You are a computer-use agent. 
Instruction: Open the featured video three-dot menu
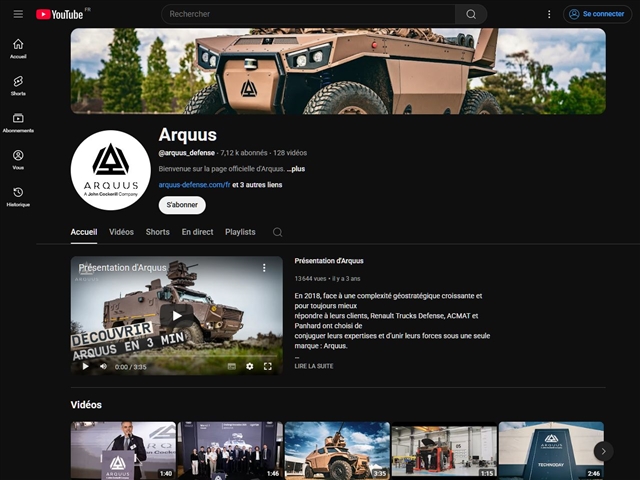(x=264, y=268)
